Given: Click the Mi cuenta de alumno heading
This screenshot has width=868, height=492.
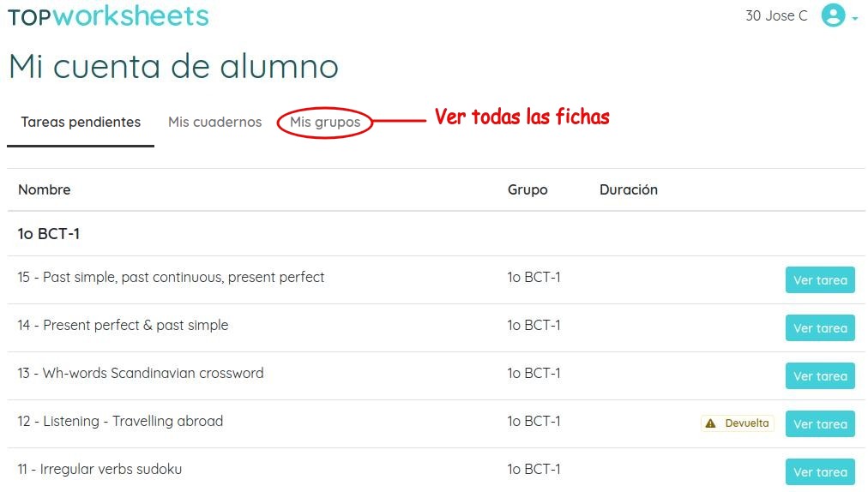Looking at the screenshot, I should click(x=173, y=67).
